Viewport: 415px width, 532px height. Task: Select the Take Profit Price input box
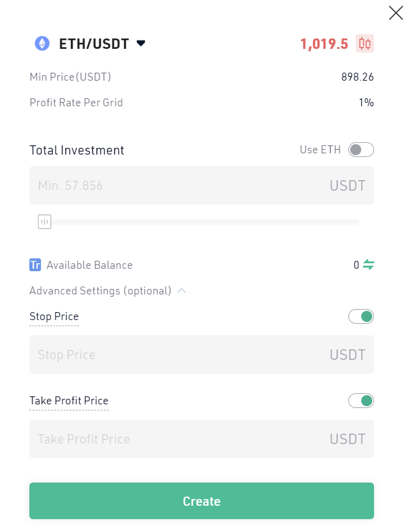(177, 439)
